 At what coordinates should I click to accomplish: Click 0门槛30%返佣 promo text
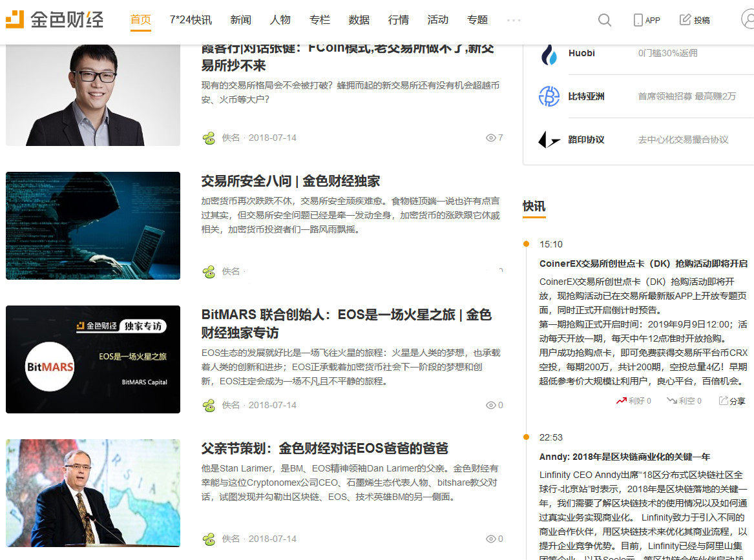pos(667,53)
